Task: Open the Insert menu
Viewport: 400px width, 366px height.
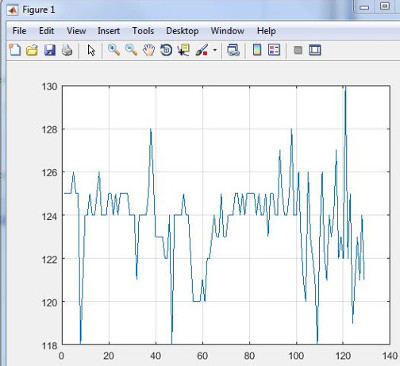Action: [x=108, y=31]
